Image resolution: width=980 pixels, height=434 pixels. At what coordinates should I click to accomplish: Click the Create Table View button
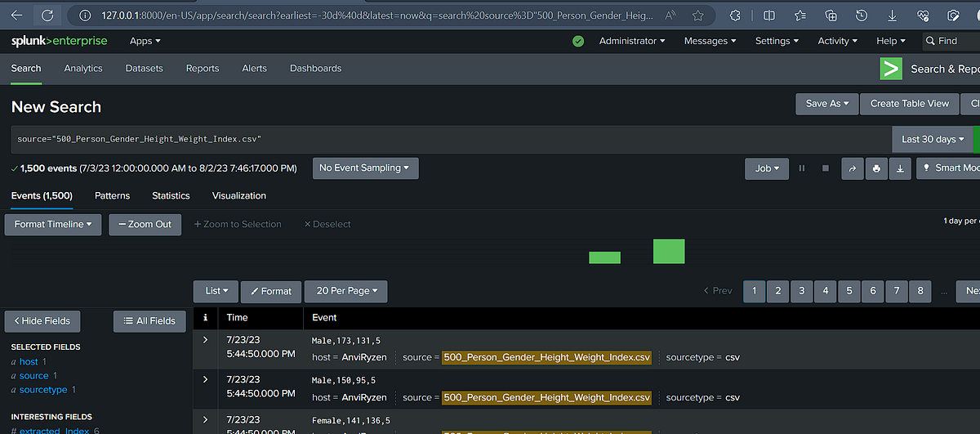pos(910,104)
